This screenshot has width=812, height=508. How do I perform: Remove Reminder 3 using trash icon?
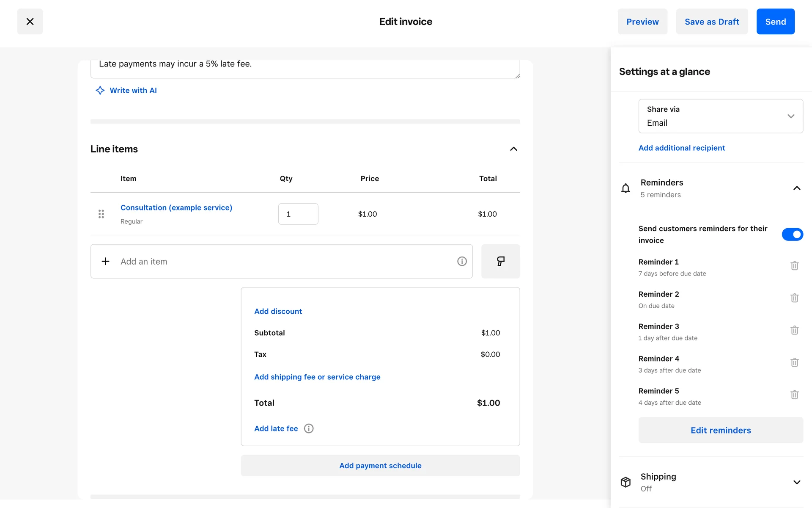click(794, 330)
